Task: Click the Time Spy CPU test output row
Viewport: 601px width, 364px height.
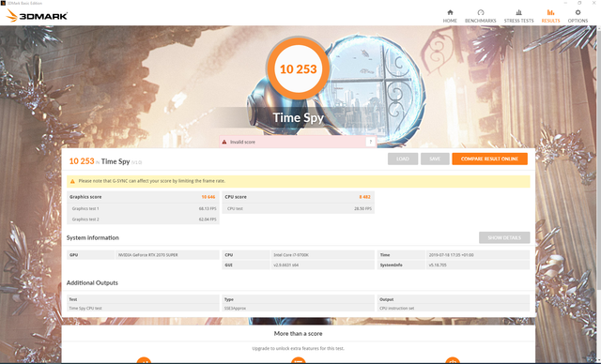Action: click(x=143, y=308)
